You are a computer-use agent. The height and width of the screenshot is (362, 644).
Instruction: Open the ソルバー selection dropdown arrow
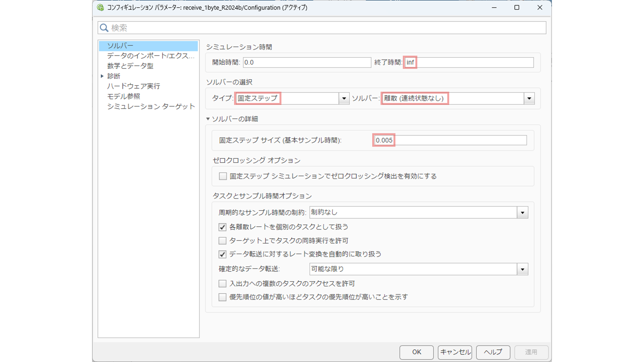[529, 98]
